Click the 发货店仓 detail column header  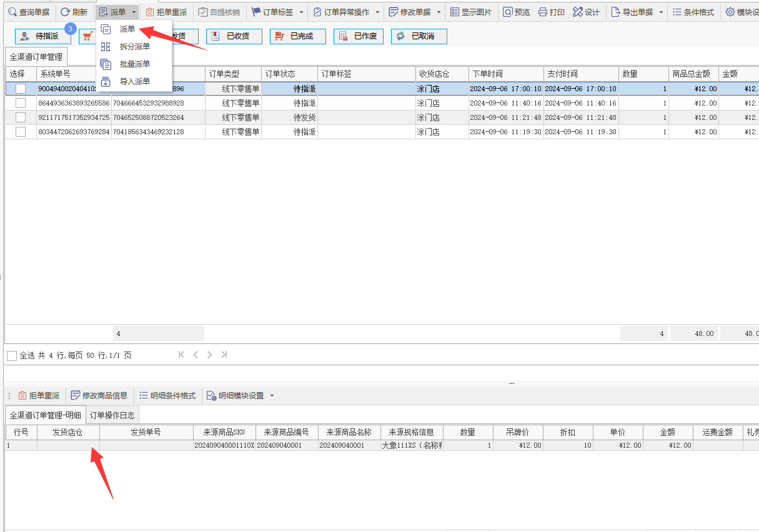coord(68,432)
